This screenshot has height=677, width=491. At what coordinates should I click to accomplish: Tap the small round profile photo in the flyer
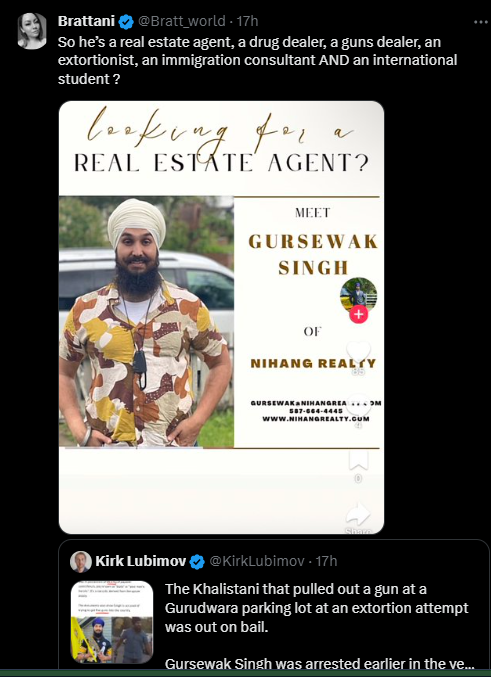point(358,294)
